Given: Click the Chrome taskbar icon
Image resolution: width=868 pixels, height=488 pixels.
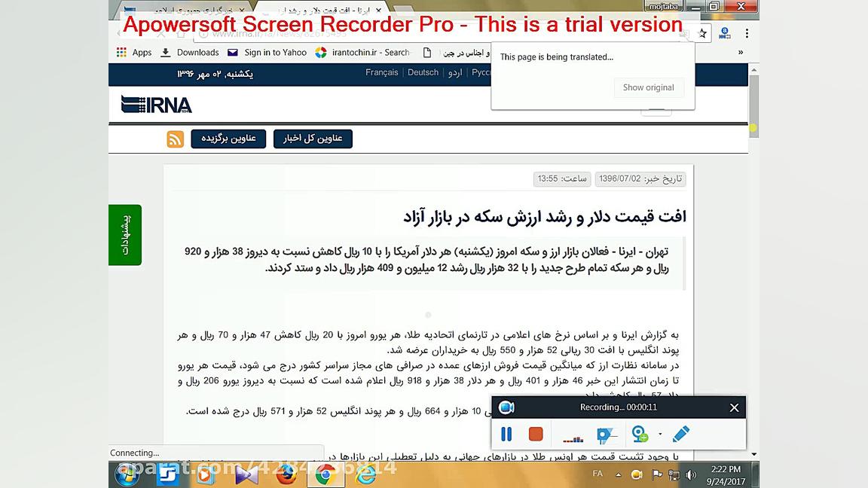Looking at the screenshot, I should pos(325,474).
